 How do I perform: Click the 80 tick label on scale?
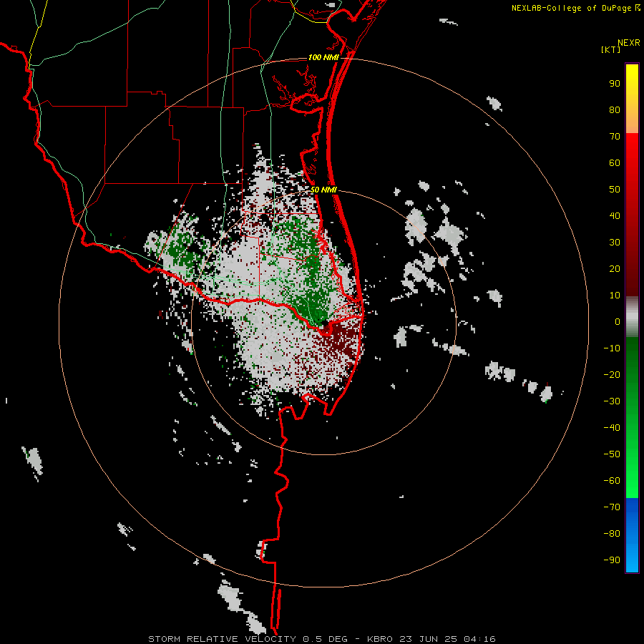point(615,110)
